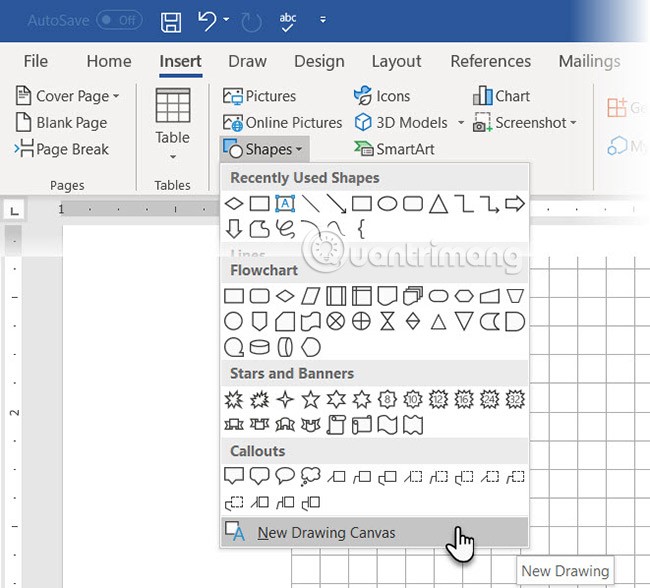Select the Vertical Scroll banner shape

tap(336, 425)
